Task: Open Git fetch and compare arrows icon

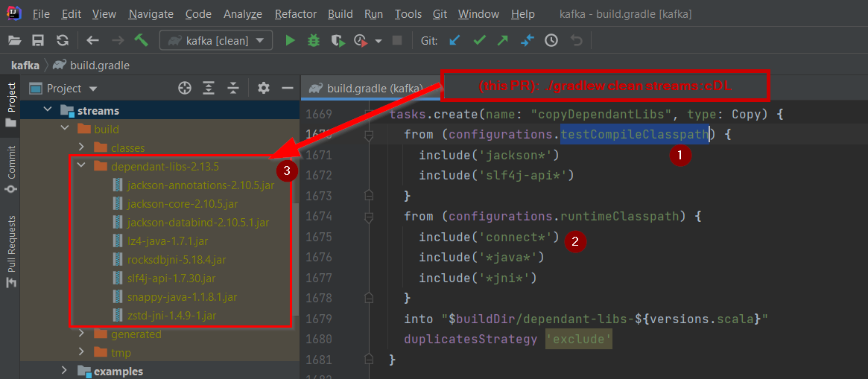Action: 527,40
